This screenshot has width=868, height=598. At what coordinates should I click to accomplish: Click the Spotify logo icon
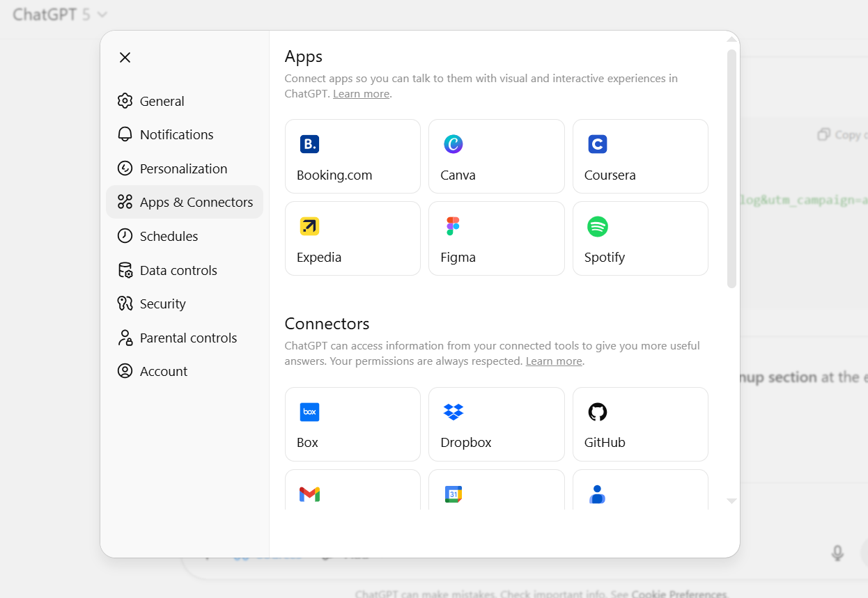coord(598,226)
